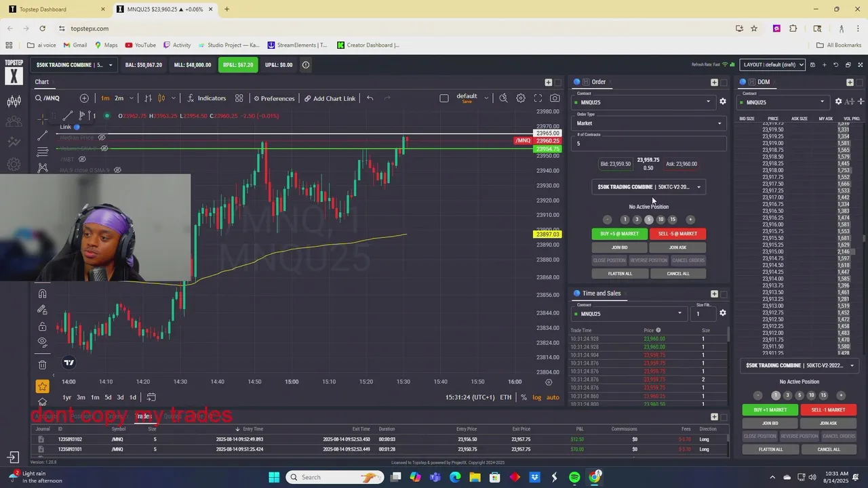Toggle /MBT indicator visibility
The image size is (868, 488).
[82, 159]
